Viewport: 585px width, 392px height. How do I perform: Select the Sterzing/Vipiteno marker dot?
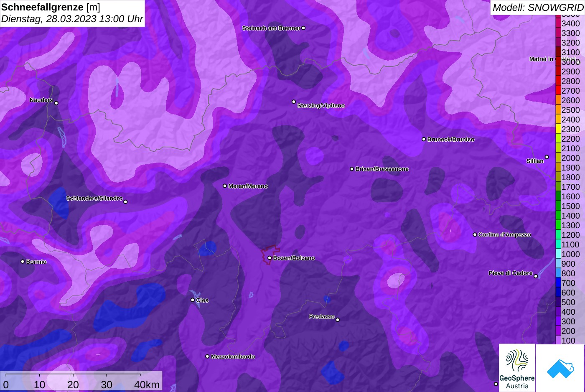click(x=294, y=102)
